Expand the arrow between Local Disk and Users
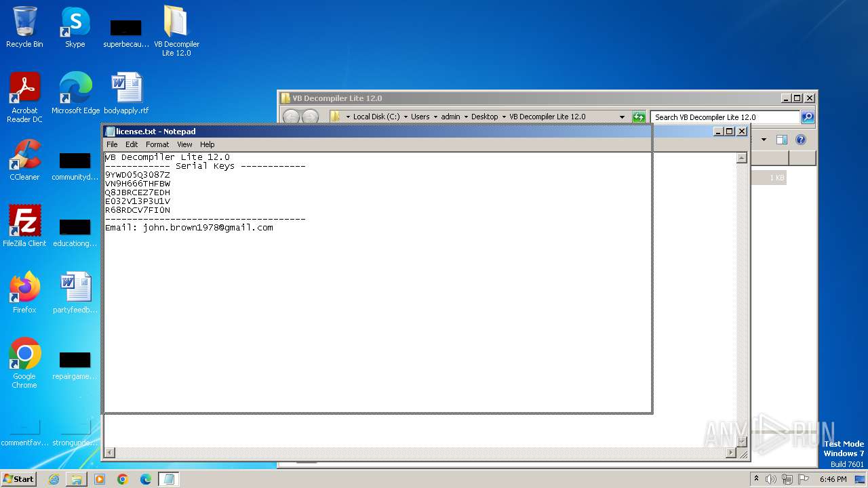The image size is (868, 488). (x=406, y=117)
